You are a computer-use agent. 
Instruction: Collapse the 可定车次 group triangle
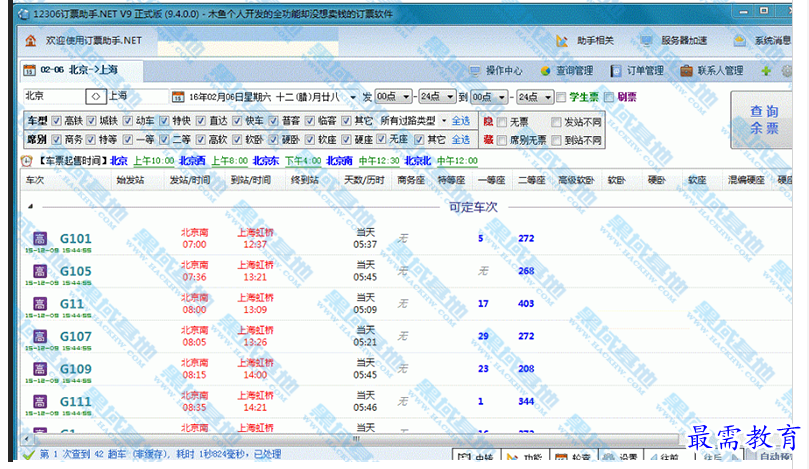coord(30,206)
